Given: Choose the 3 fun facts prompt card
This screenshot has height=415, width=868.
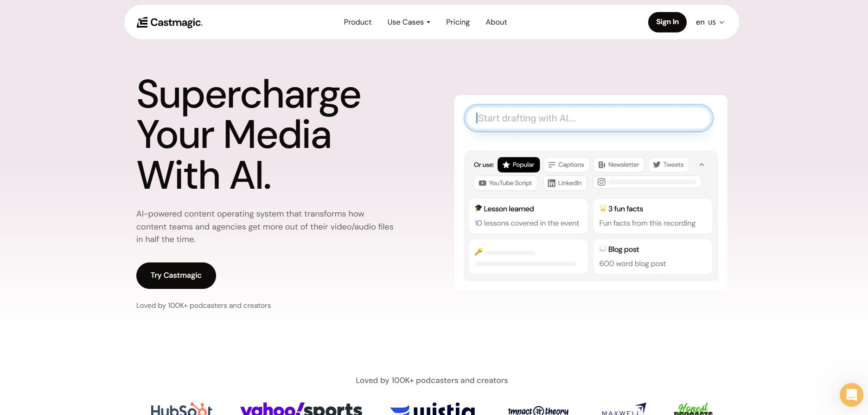Looking at the screenshot, I should [653, 216].
